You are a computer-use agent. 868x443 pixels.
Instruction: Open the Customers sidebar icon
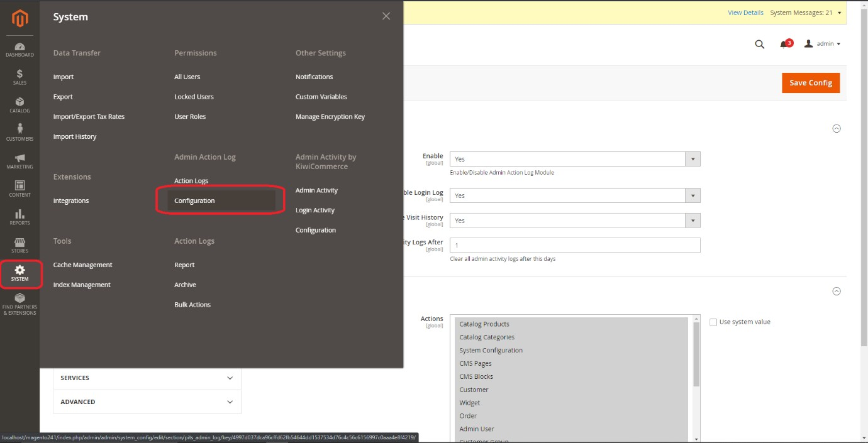point(19,133)
